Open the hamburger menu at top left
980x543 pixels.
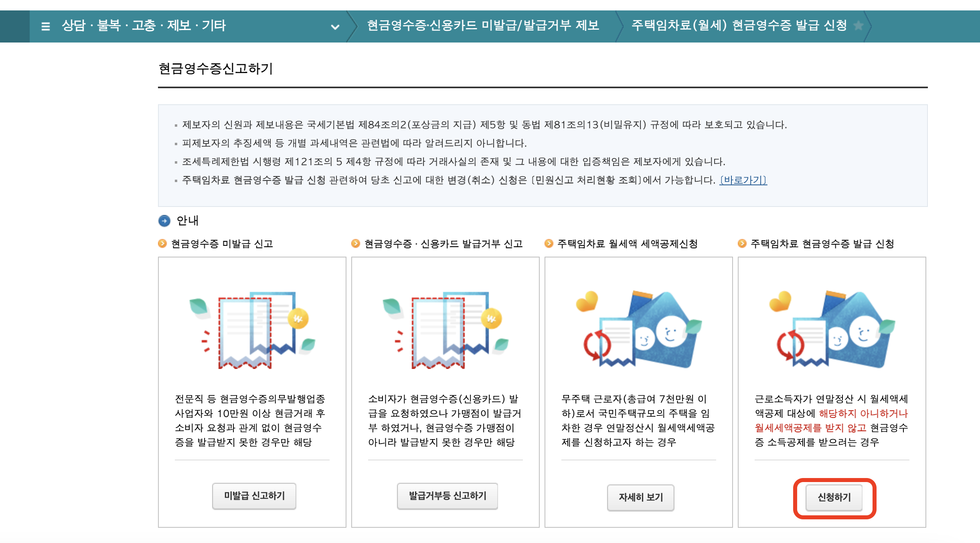(x=45, y=26)
